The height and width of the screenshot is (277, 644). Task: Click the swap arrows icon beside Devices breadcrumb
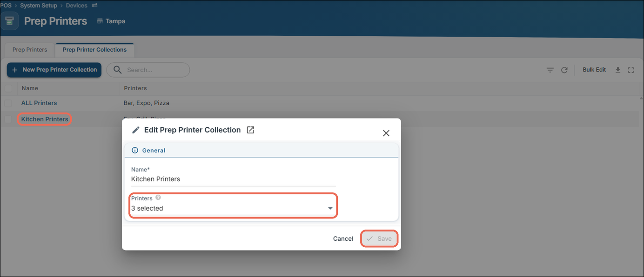point(95,6)
